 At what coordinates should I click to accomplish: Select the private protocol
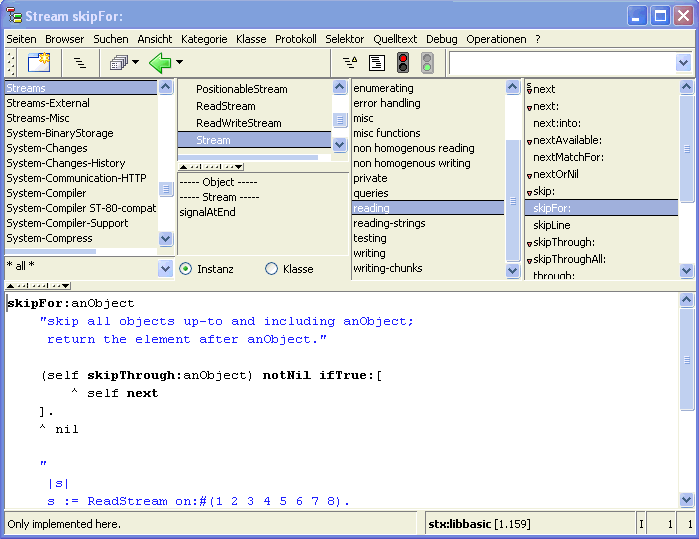[x=428, y=178]
